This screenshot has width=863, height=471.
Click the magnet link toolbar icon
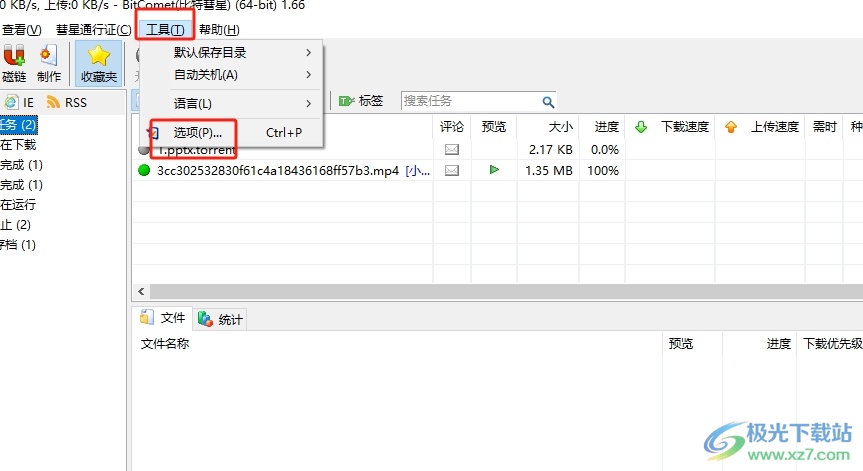click(14, 56)
